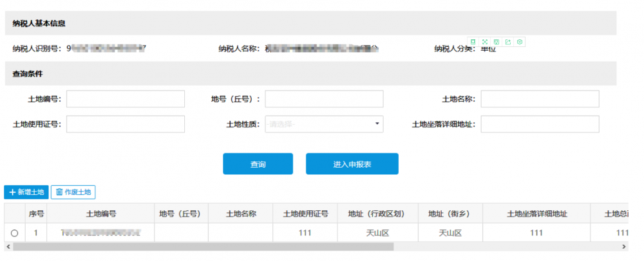Click the fullscreen expand icon in floating toolbar
Image resolution: width=644 pixels, height=261 pixels.
click(484, 42)
